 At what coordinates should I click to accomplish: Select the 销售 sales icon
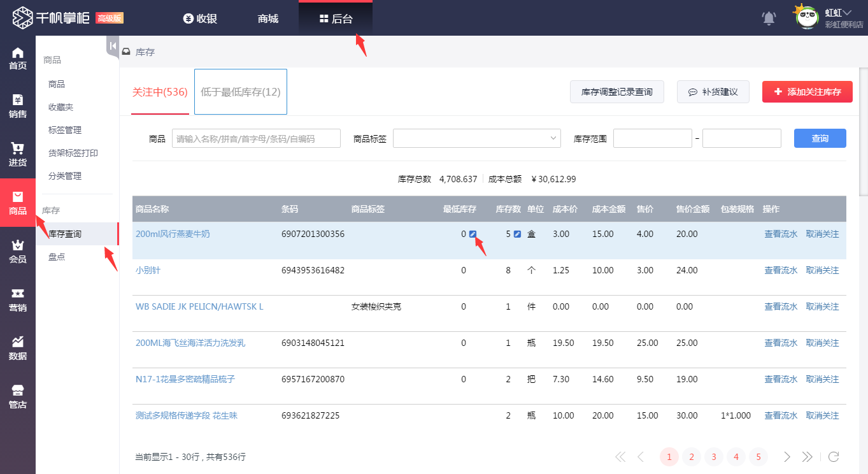[x=17, y=106]
